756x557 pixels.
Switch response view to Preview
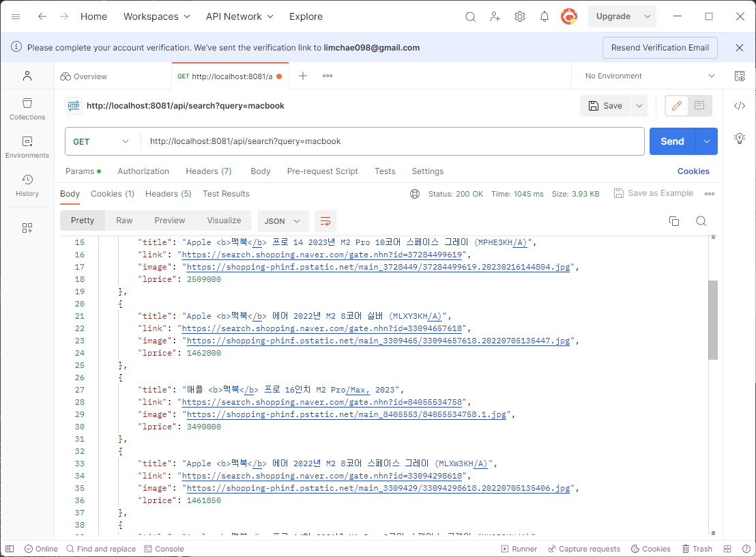pyautogui.click(x=170, y=220)
